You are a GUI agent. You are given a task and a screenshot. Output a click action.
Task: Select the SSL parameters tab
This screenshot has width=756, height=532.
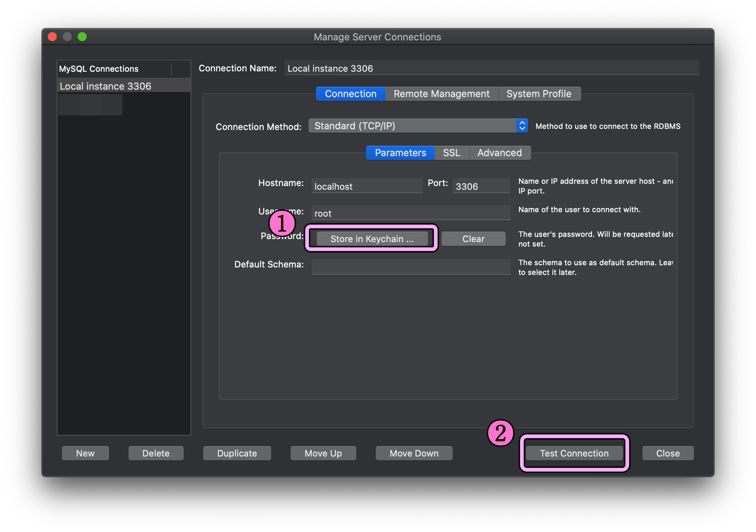pyautogui.click(x=451, y=153)
